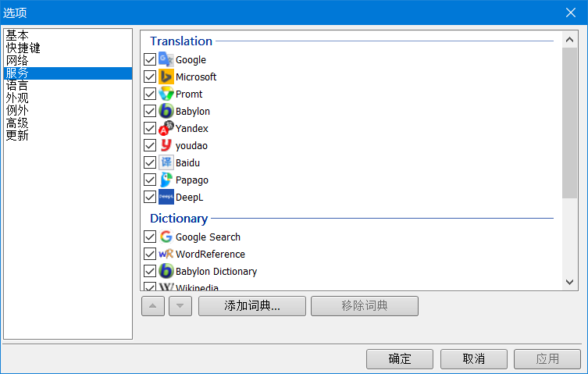Viewport: 588px width, 374px height.
Task: Uncheck the Google Search dictionary checkbox
Action: pos(150,237)
